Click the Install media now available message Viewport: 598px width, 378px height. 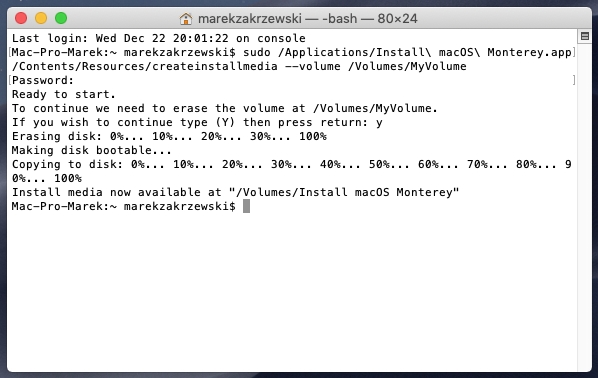[235, 192]
